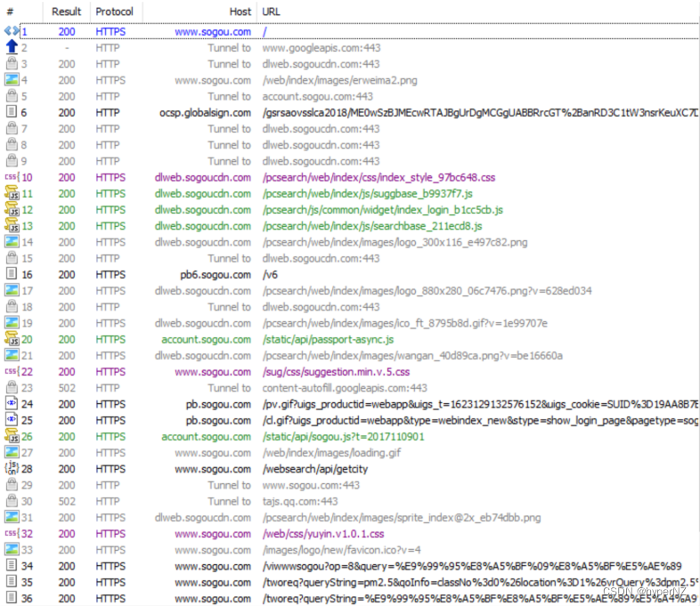Sort by the # column header
Screen dimensions: 700x606
10,12
